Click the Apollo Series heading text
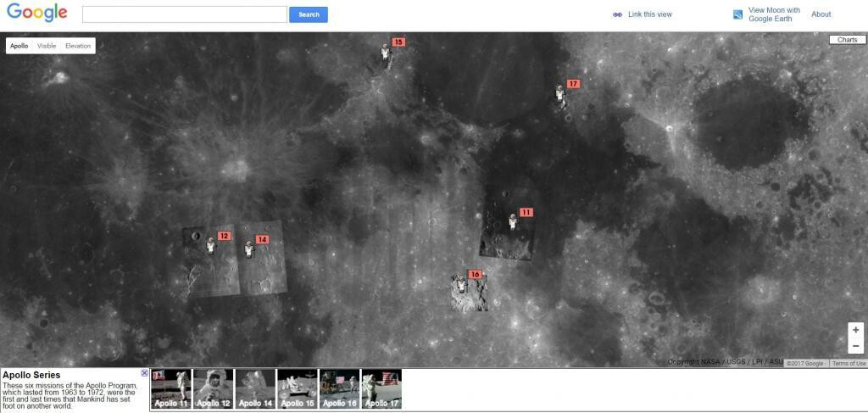 pos(31,376)
